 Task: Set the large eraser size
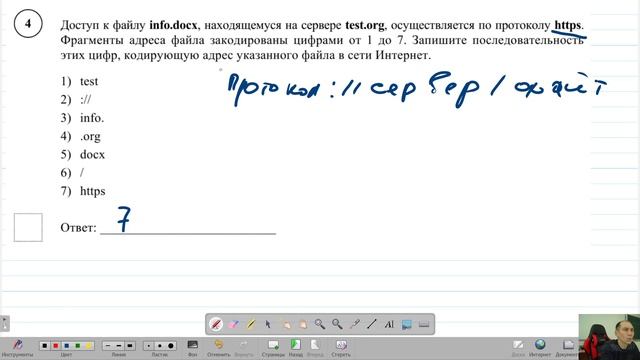171,346
